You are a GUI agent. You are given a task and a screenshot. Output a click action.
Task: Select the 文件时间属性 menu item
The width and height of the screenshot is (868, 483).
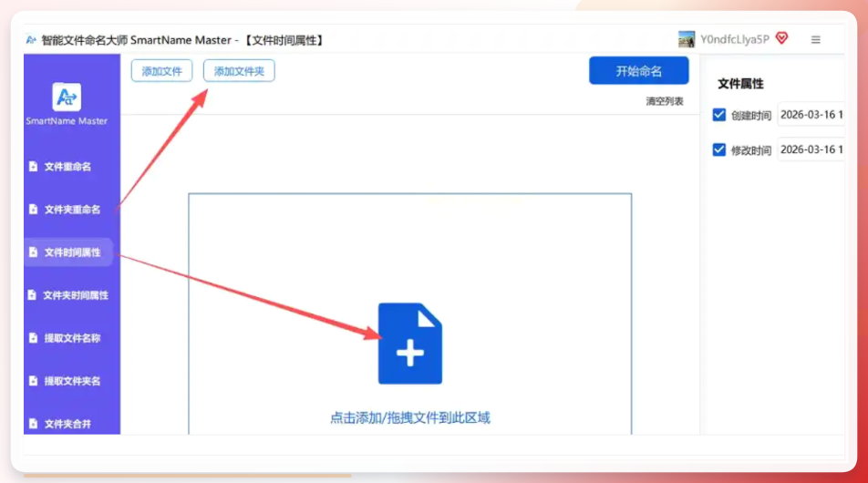coord(68,252)
